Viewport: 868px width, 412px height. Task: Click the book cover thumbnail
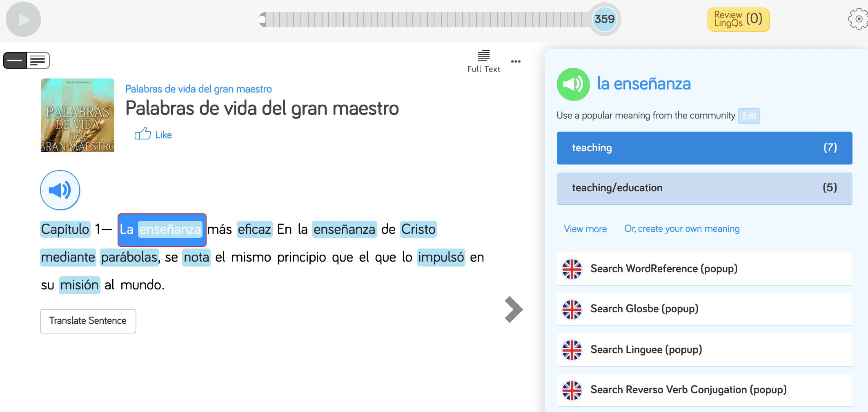(78, 115)
